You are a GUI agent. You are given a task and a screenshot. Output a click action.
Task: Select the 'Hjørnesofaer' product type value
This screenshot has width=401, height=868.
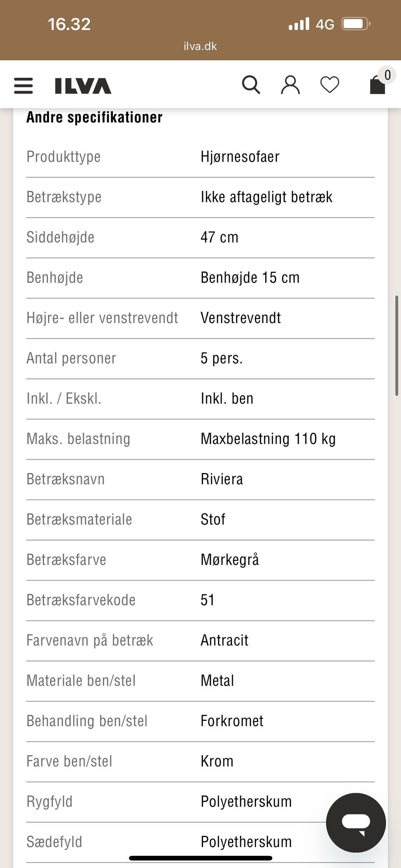pos(240,157)
